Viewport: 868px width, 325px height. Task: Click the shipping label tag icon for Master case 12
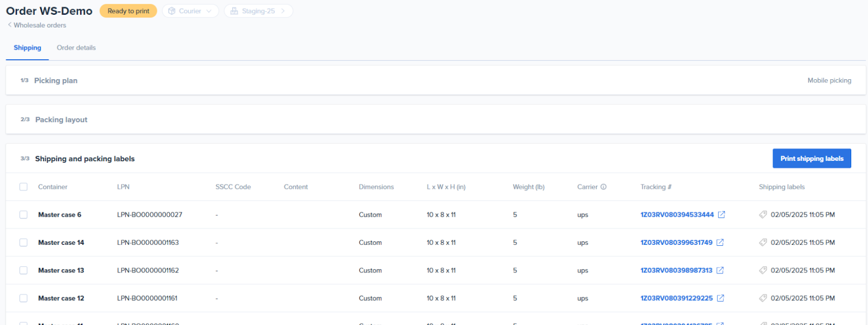coord(763,298)
